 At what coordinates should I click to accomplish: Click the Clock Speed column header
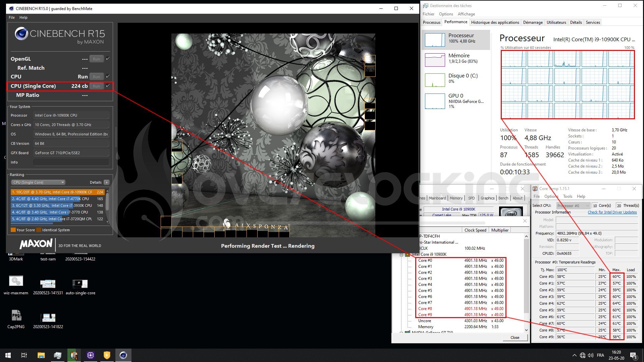(x=475, y=230)
